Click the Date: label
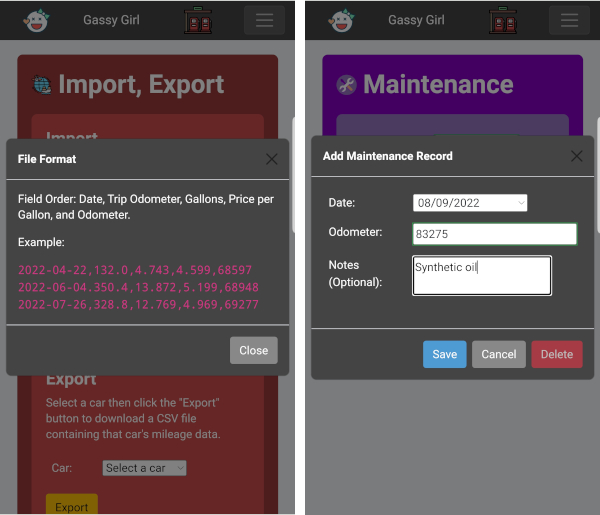 [342, 203]
